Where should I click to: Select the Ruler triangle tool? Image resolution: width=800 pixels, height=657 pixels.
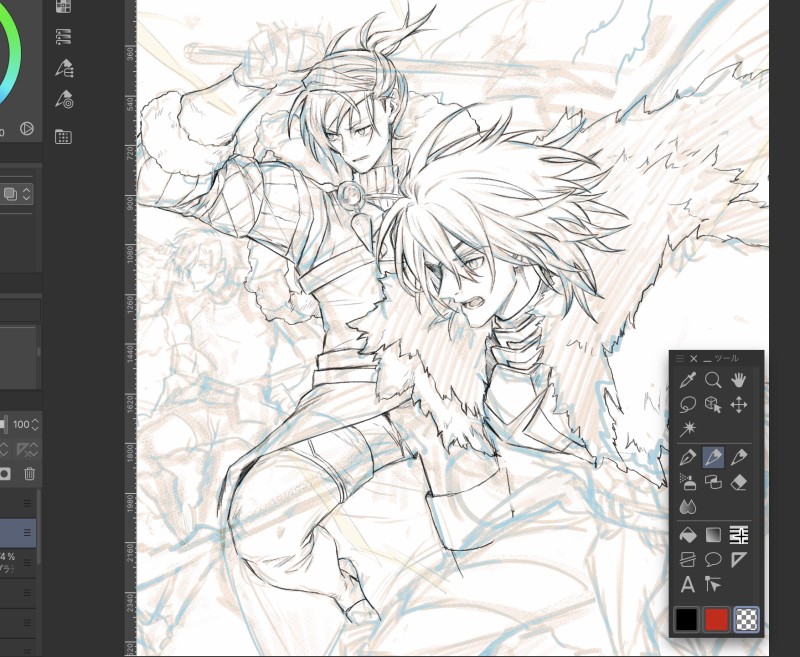738,560
